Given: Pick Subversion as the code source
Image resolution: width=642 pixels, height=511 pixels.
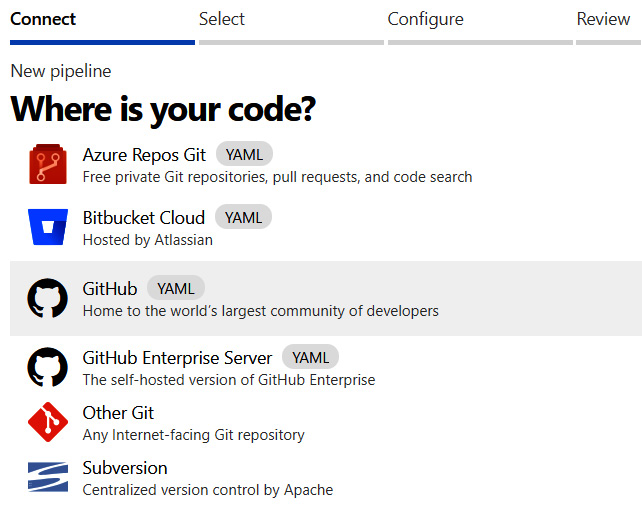Looking at the screenshot, I should tap(326, 477).
